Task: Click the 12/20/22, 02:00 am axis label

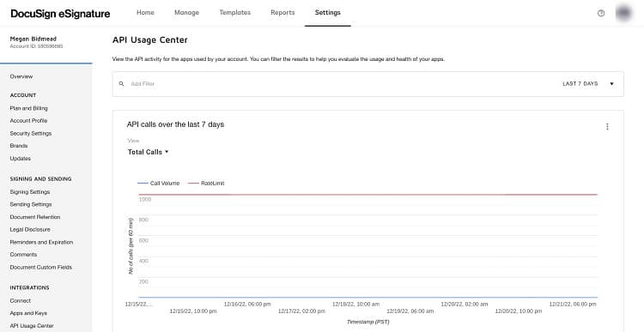Action: (x=465, y=304)
